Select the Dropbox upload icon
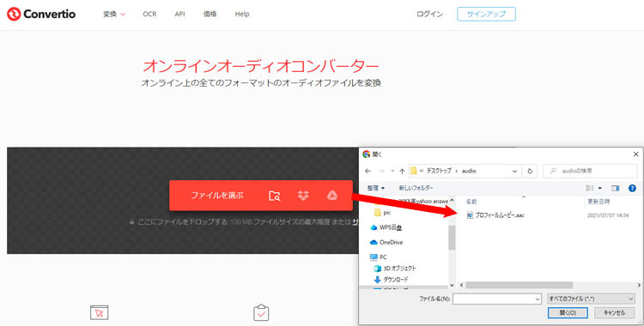 pos(303,196)
